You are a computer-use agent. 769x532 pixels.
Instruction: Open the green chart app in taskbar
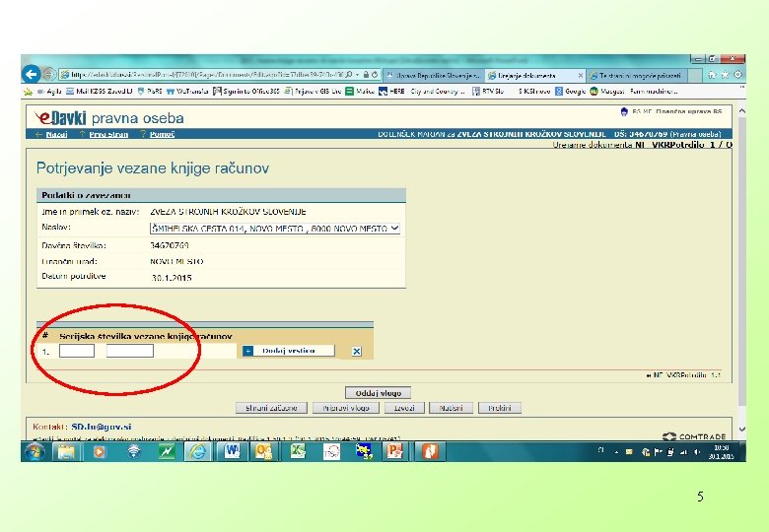tap(167, 451)
